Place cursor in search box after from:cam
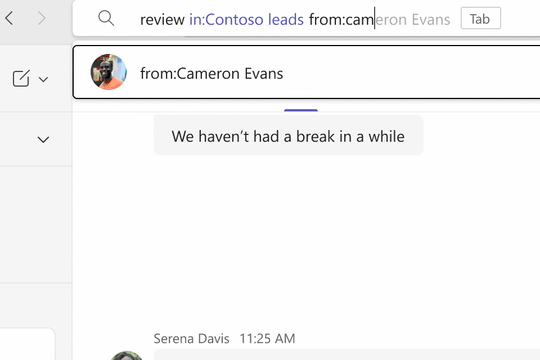The image size is (540, 360). click(374, 19)
